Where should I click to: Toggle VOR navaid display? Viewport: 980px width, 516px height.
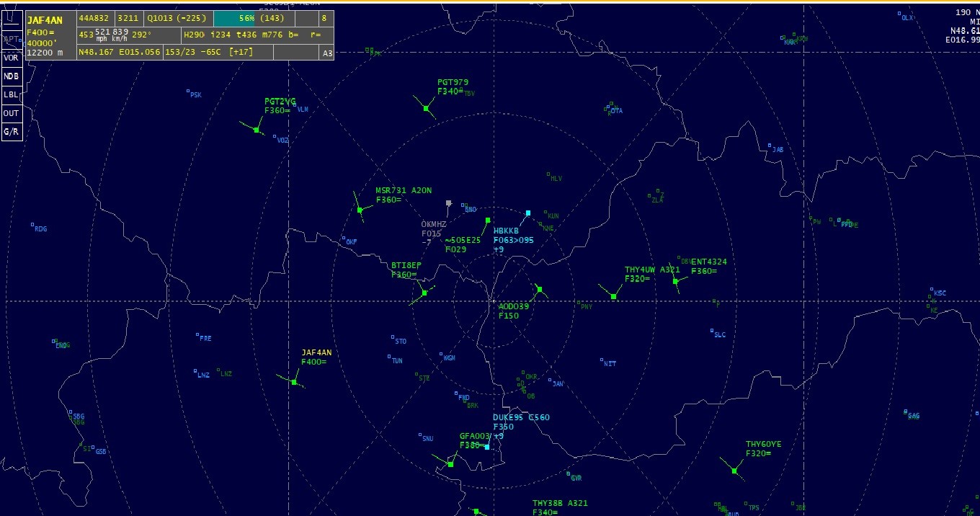[11, 58]
